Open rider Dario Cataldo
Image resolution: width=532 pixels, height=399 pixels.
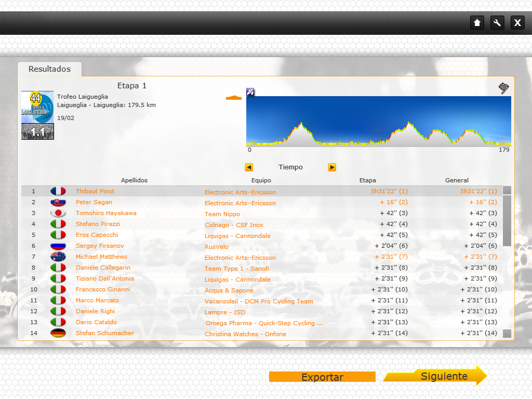96,322
